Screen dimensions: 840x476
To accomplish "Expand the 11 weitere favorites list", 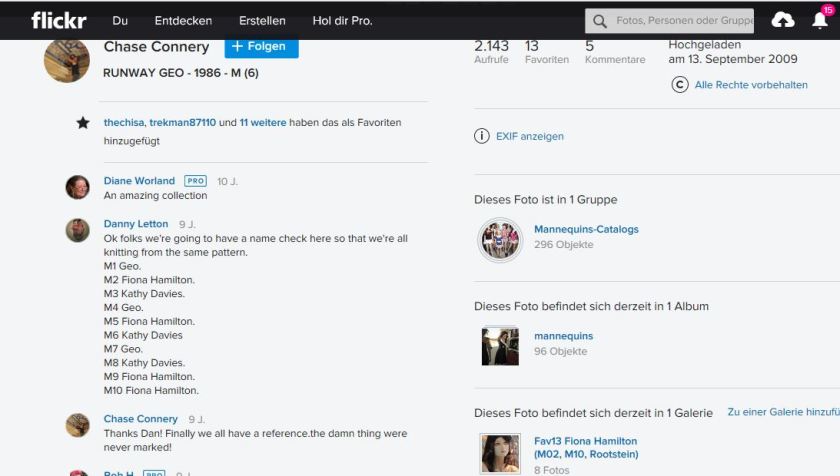I will [x=262, y=123].
